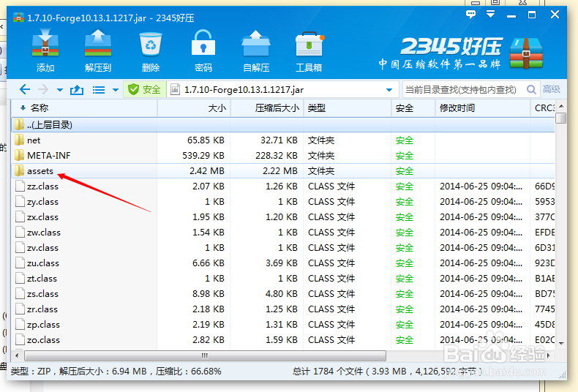Click the Advanced (高级) search link
This screenshot has height=392, width=578.
pyautogui.click(x=552, y=89)
